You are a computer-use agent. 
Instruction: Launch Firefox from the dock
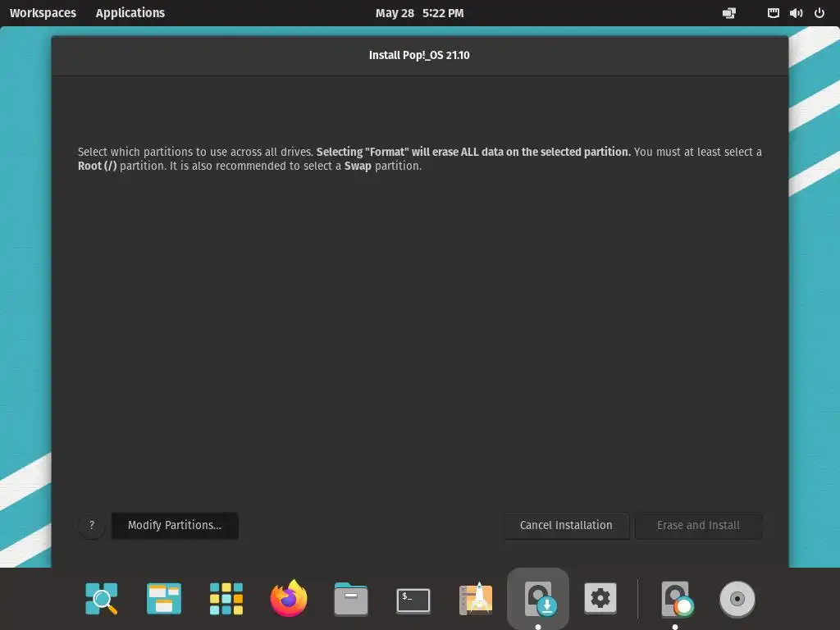coord(289,598)
